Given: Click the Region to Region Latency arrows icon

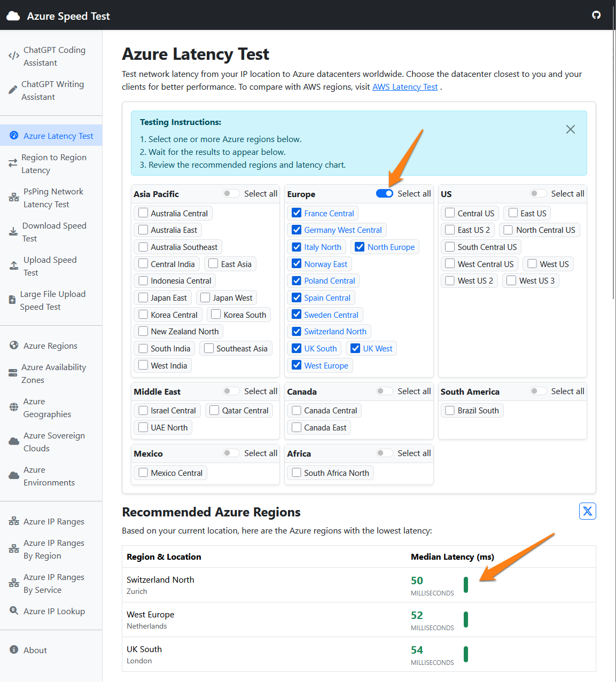Looking at the screenshot, I should tap(13, 163).
